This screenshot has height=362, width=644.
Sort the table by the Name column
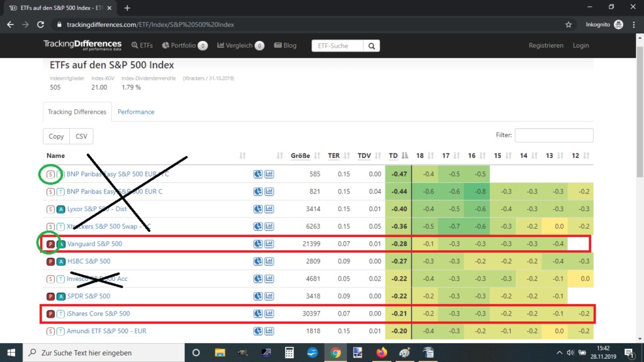[146, 156]
